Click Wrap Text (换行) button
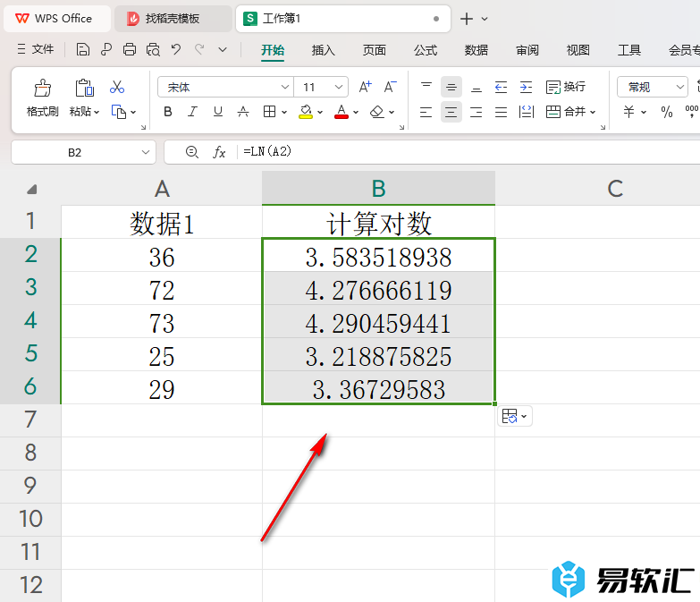Image resolution: width=700 pixels, height=602 pixels. pyautogui.click(x=566, y=87)
